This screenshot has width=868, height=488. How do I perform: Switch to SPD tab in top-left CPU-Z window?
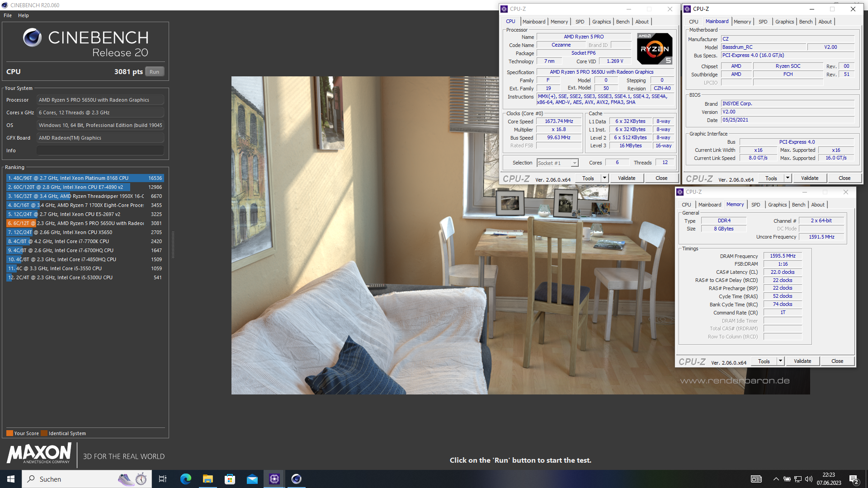pos(580,22)
